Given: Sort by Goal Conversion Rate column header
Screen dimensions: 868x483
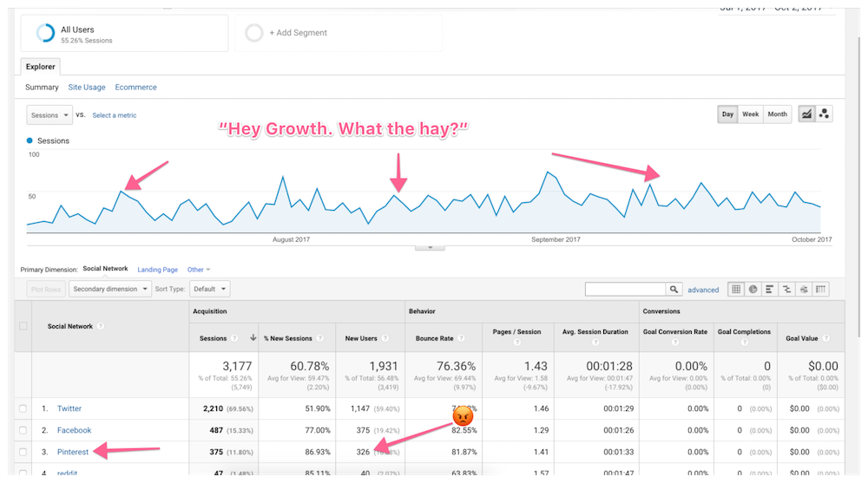Looking at the screenshot, I should pos(674,331).
